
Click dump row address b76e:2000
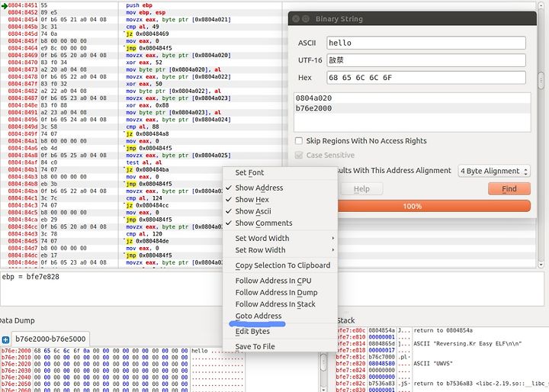click(x=16, y=351)
